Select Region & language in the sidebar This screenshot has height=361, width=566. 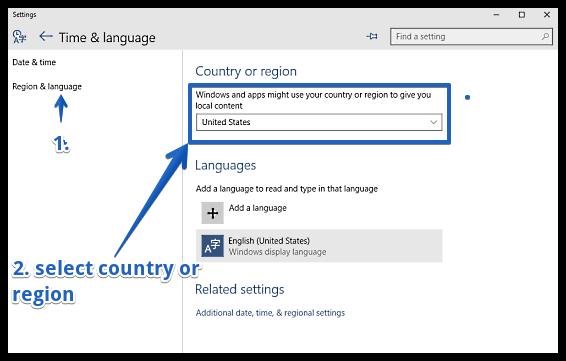pos(47,87)
